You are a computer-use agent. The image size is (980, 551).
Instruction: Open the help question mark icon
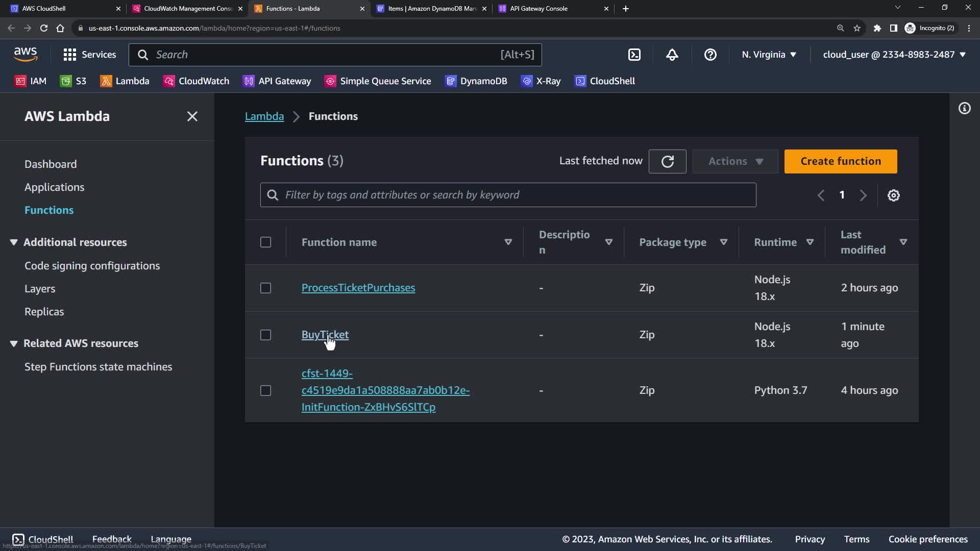tap(710, 55)
